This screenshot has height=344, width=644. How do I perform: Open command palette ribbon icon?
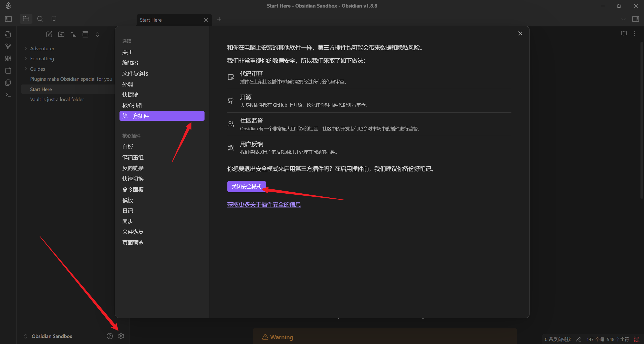tap(8, 95)
